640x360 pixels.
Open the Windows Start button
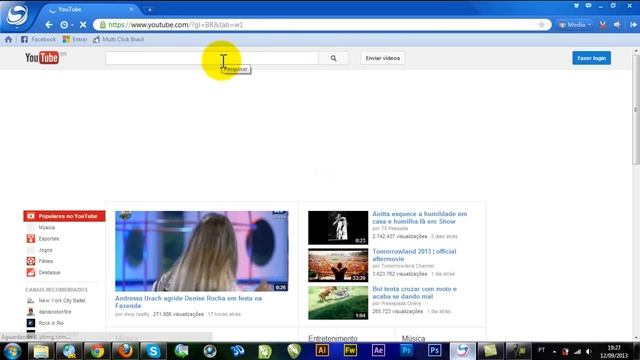coord(12,351)
